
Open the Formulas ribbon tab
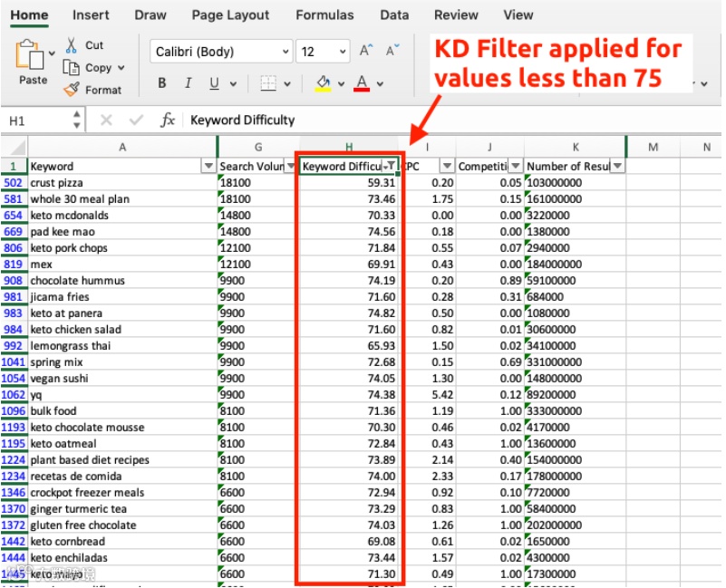324,14
